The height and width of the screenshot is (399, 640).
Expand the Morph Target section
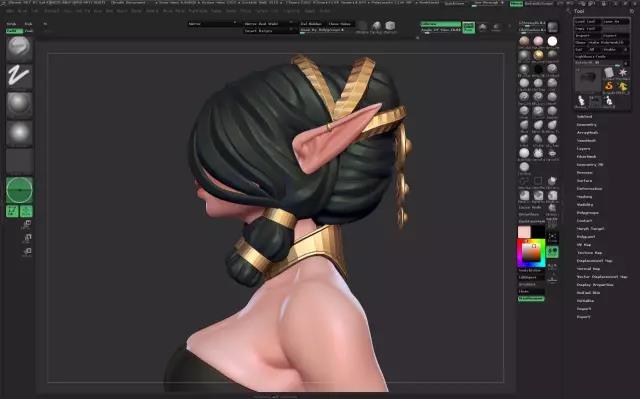click(x=590, y=229)
